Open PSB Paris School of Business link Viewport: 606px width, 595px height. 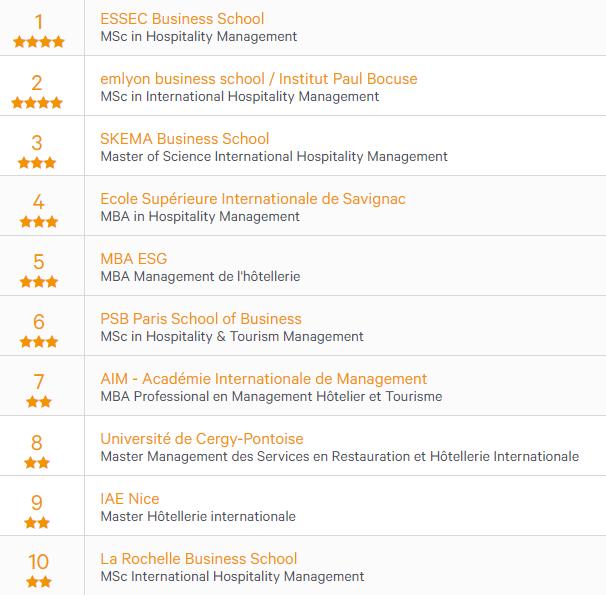[x=201, y=319]
